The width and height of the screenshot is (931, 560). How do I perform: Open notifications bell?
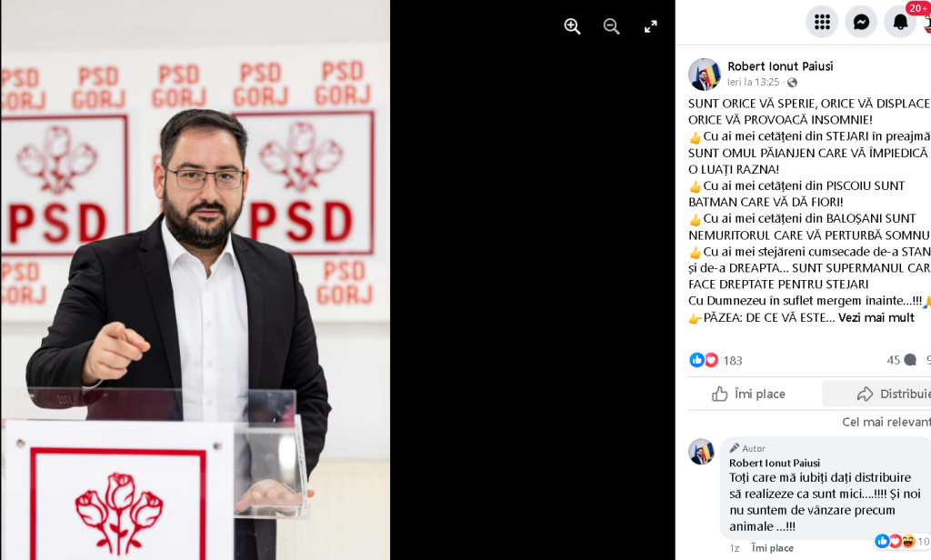900,22
